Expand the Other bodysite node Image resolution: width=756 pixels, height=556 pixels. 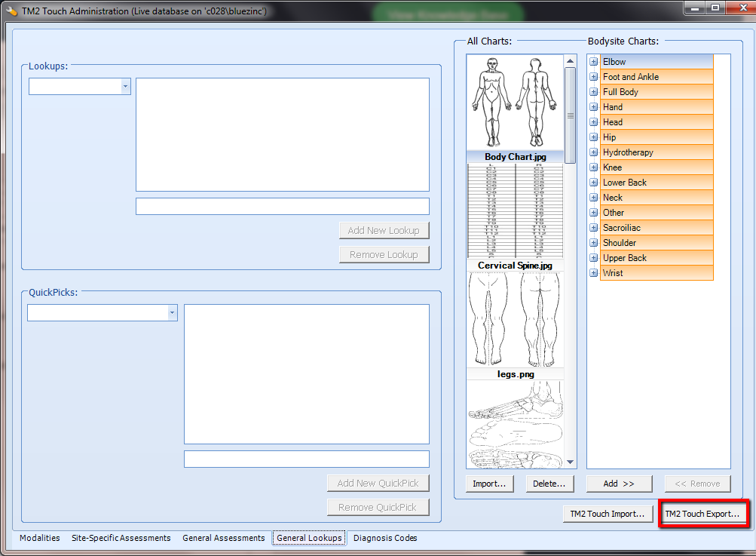593,212
